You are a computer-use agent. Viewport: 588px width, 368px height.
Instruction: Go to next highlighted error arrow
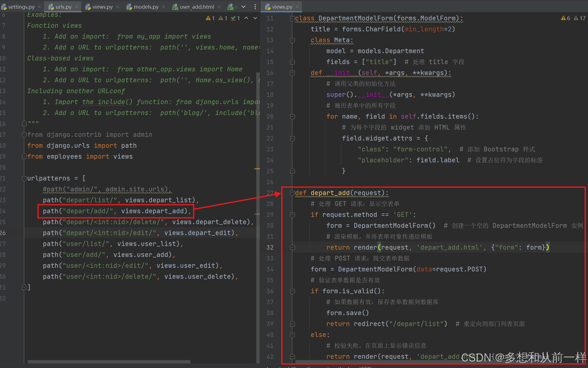tap(255, 18)
